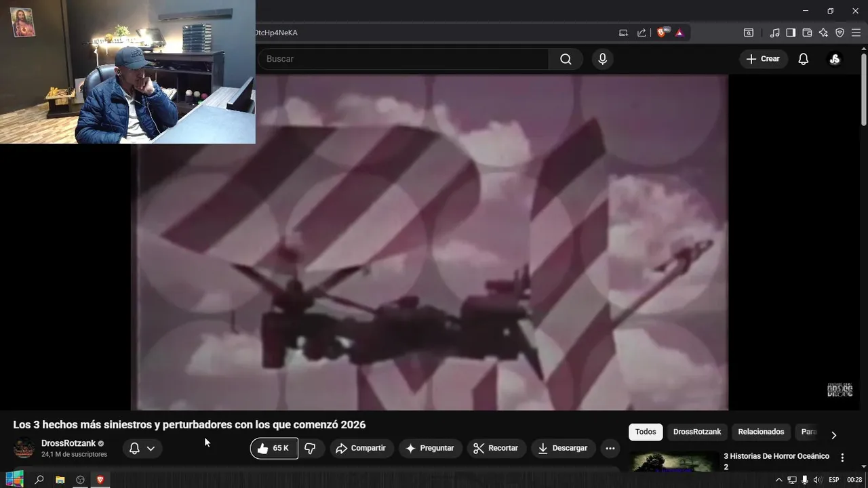Open the account avatar menu
868x488 pixels.
(835, 59)
